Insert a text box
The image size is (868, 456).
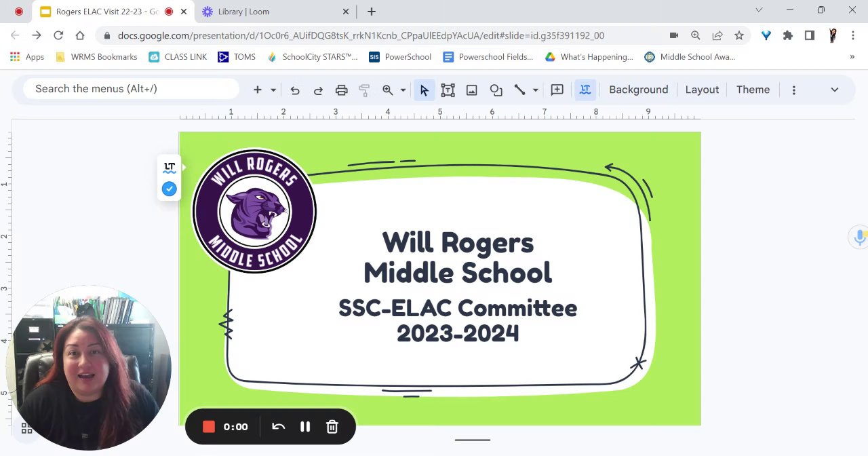[448, 90]
